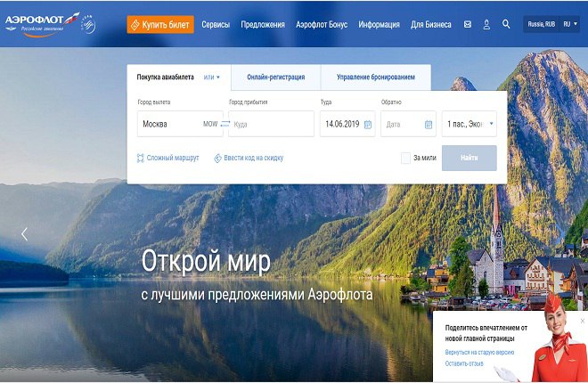The image size is (588, 383).
Task: Click the Найти search button
Action: point(470,158)
